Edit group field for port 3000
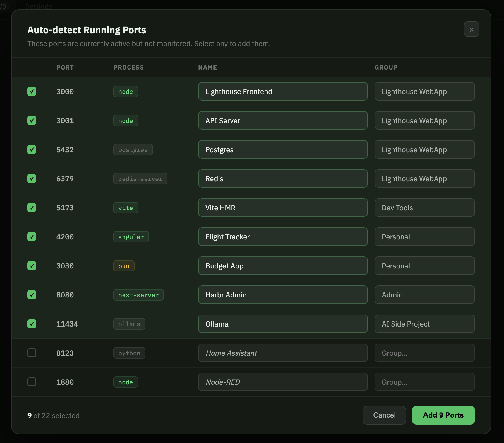The height and width of the screenshot is (443, 504). pos(424,91)
